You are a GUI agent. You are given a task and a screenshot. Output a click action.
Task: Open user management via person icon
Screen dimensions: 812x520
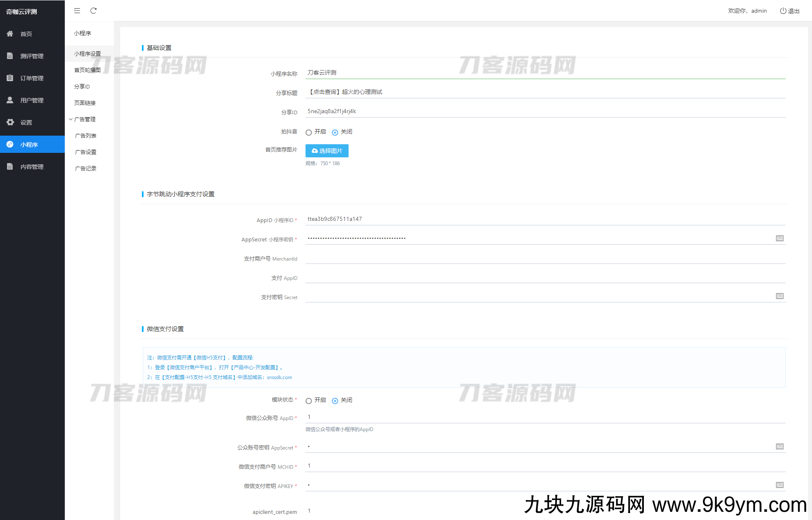click(x=10, y=100)
